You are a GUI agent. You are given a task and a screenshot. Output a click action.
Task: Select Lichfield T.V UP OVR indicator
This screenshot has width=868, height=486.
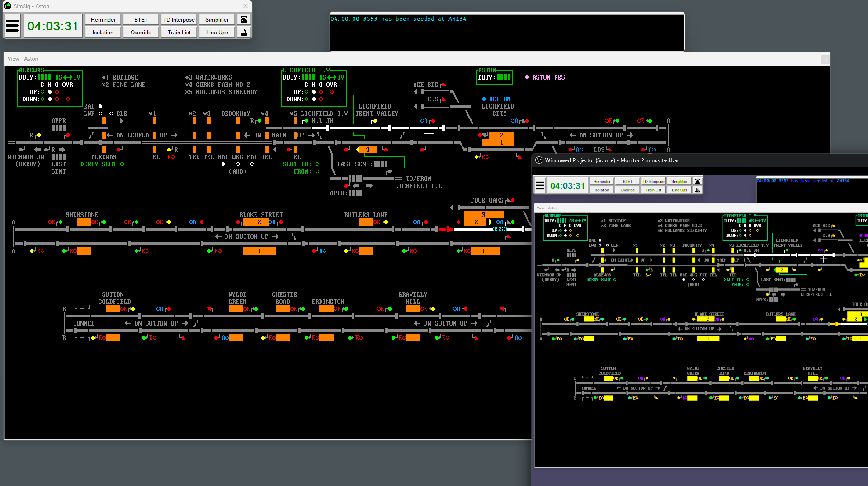[x=332, y=92]
